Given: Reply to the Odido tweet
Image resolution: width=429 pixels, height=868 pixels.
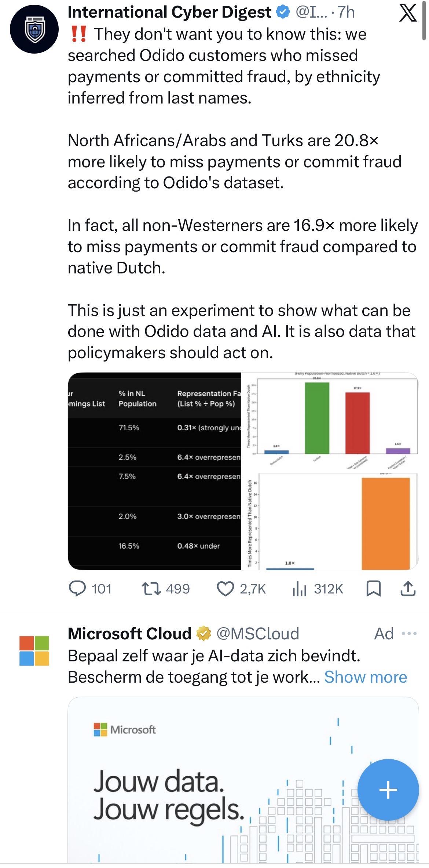Looking at the screenshot, I should (77, 589).
